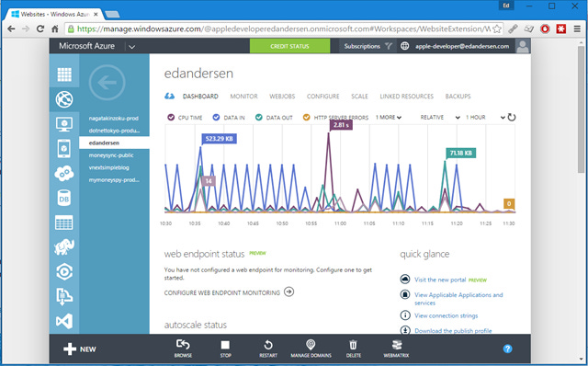
Task: Open the 1 Hour time range dropdown
Action: point(485,117)
